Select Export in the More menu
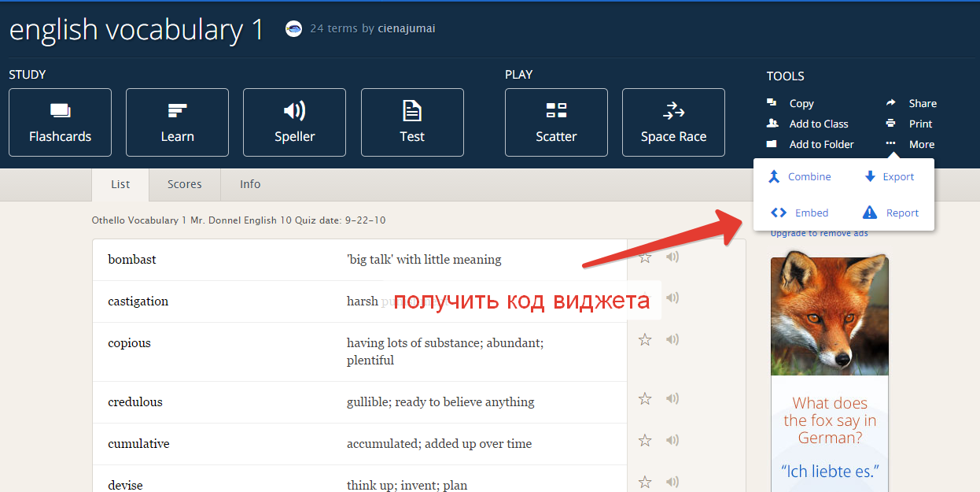 point(890,177)
